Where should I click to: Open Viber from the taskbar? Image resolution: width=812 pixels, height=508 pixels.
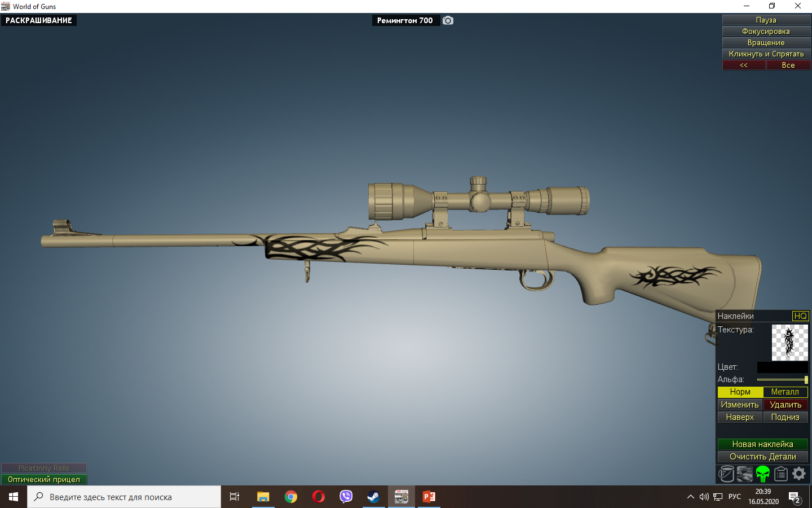pos(346,497)
